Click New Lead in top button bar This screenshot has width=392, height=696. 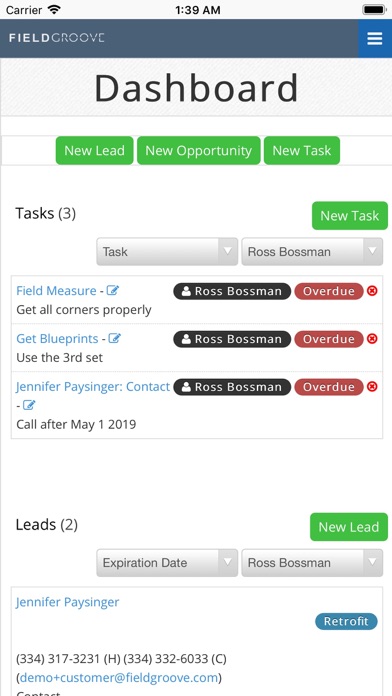coord(95,150)
